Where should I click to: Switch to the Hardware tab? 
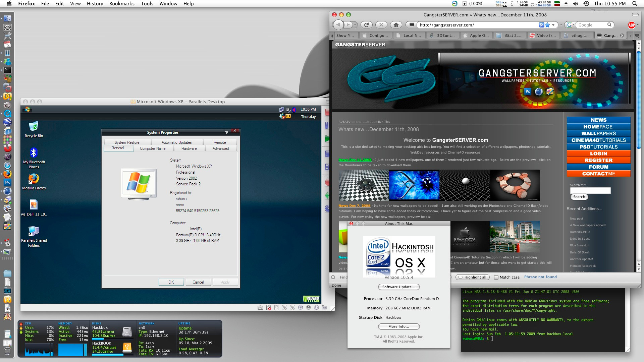[x=189, y=148]
